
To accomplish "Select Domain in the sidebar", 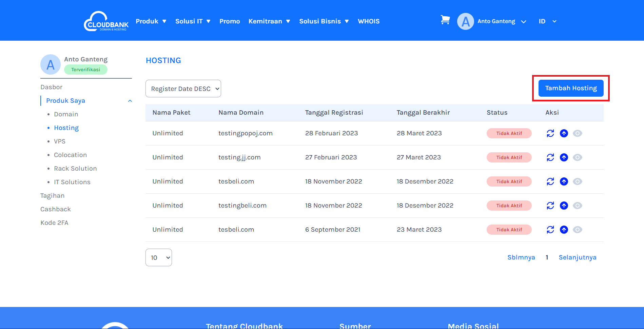I will pos(66,114).
